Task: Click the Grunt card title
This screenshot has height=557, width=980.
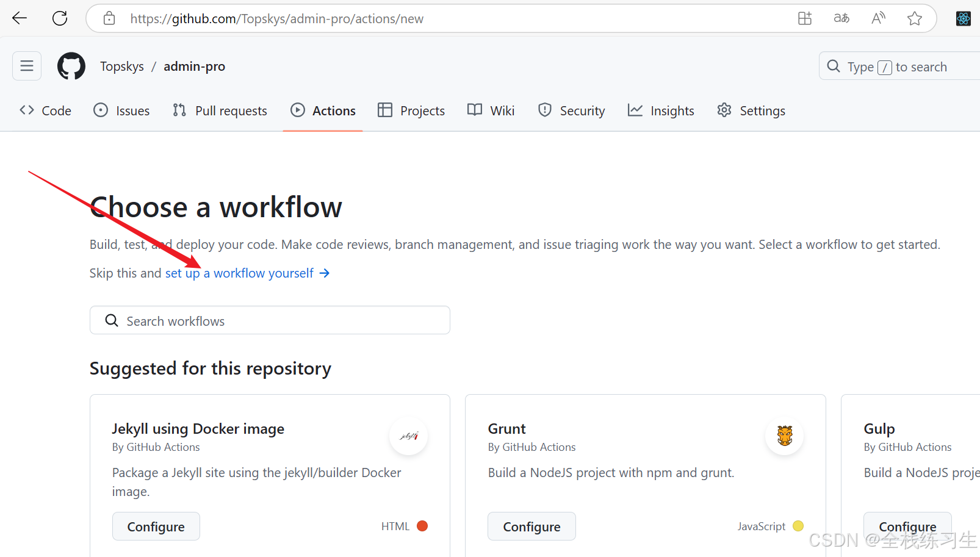Action: (506, 429)
